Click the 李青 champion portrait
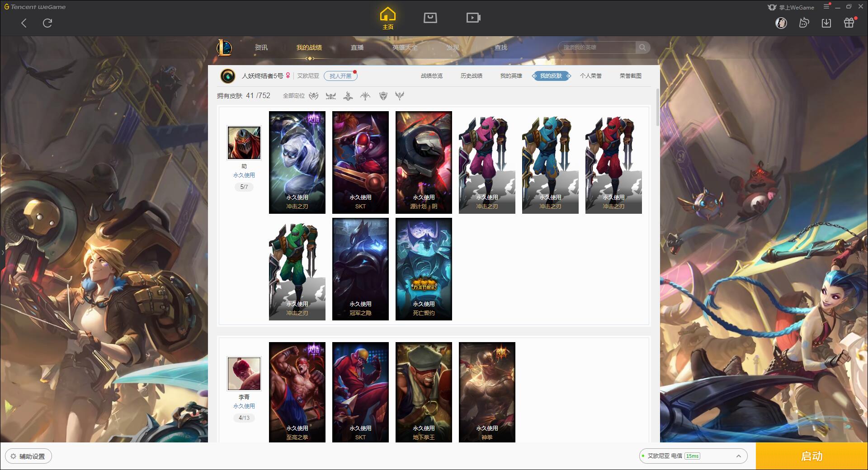868x470 pixels. tap(244, 374)
